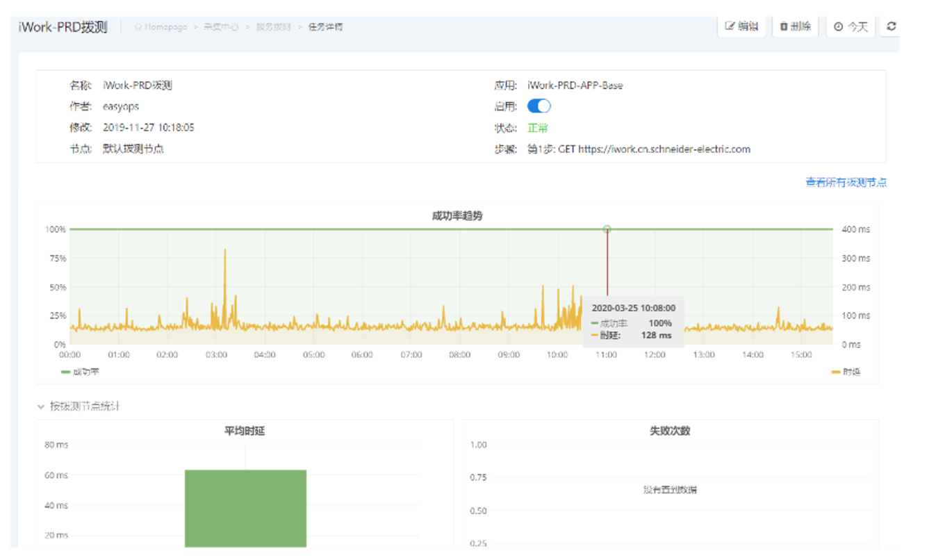Screen dimensions: 945x560
Task: Open the 今天 time range selector
Action: [850, 26]
